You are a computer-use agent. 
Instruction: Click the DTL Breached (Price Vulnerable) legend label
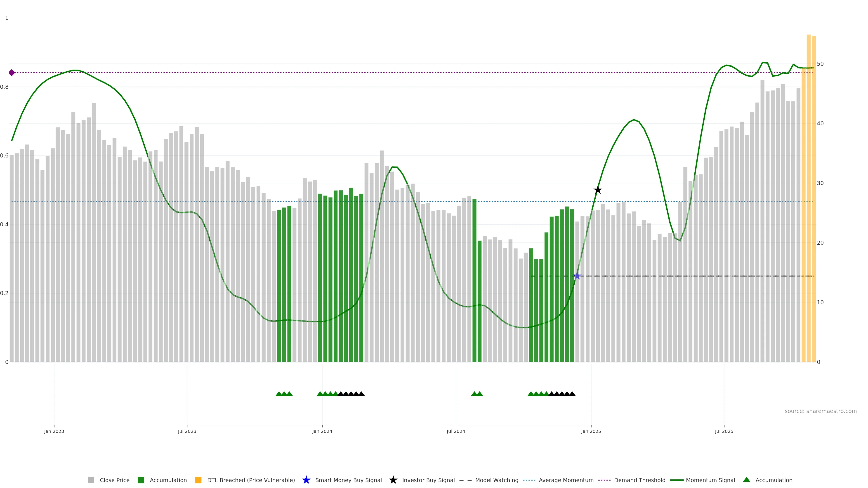251,480
